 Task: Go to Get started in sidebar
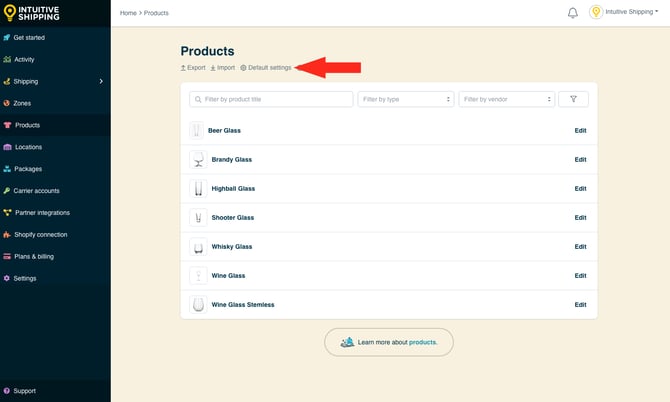pos(29,38)
